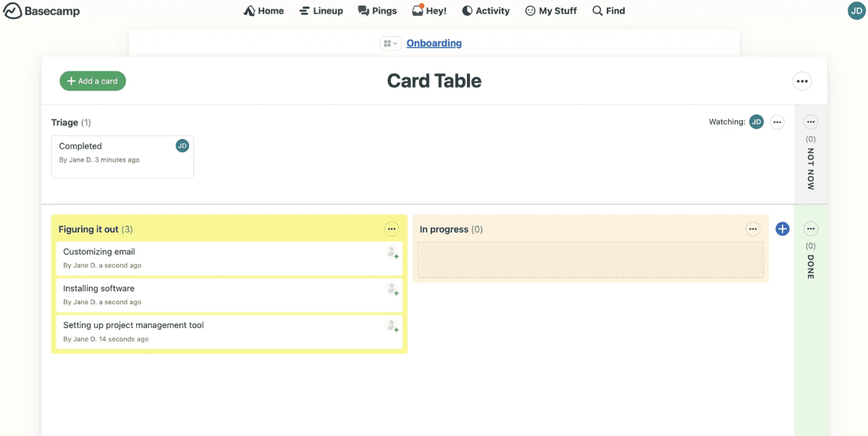Assign someone to Customizing email card

point(392,253)
